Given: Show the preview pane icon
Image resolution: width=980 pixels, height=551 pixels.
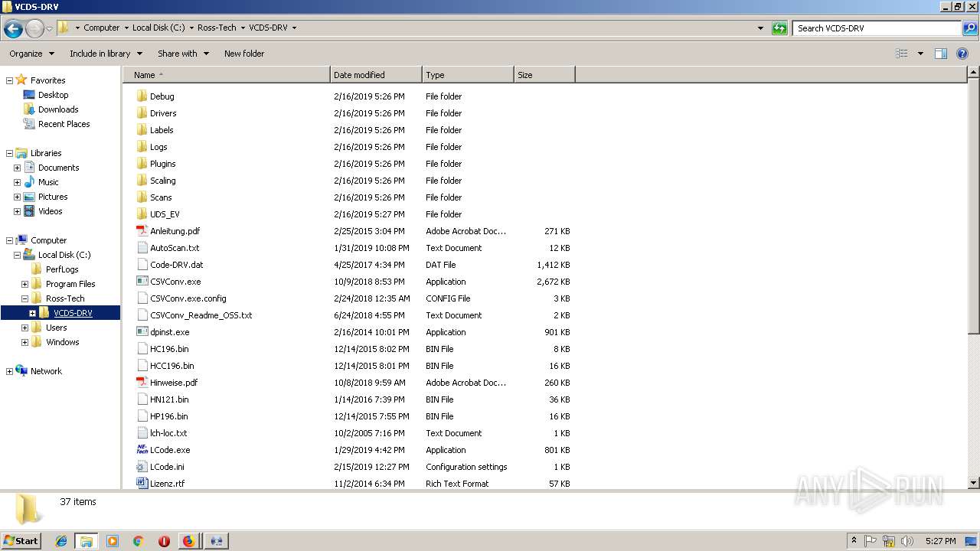Looking at the screenshot, I should (x=941, y=54).
